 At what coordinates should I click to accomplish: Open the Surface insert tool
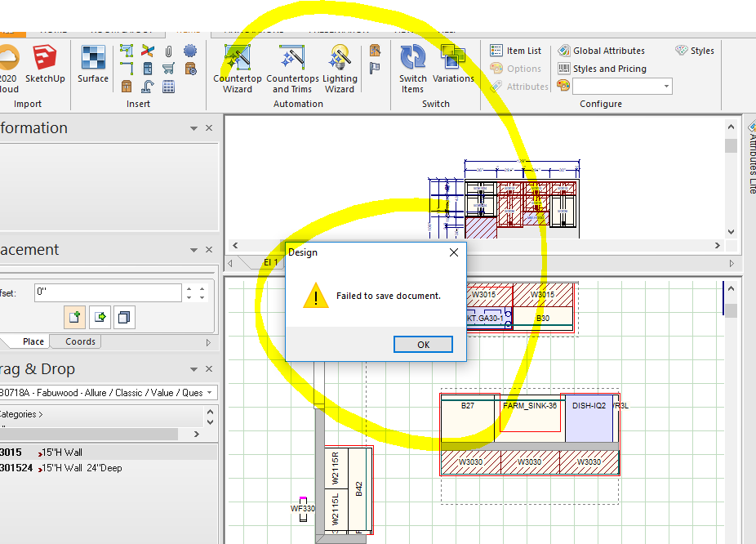[x=93, y=64]
